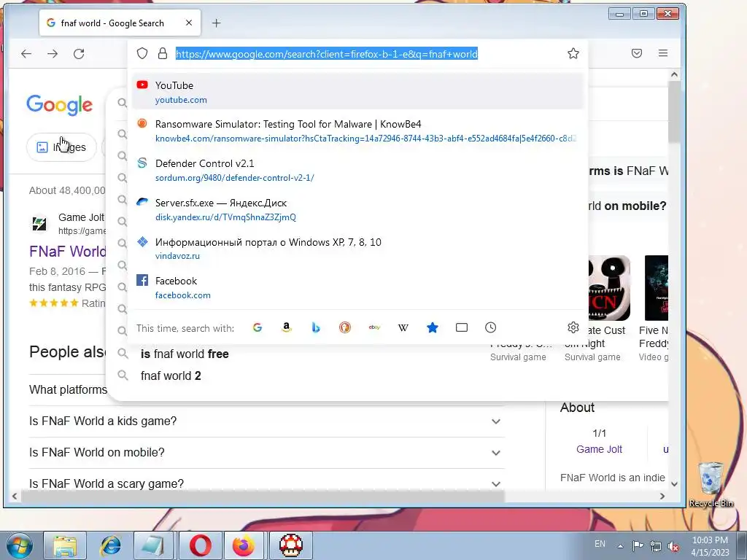Expand 'Is FNaF World a kids game?'
Image resolution: width=747 pixels, height=560 pixels.
click(266, 421)
